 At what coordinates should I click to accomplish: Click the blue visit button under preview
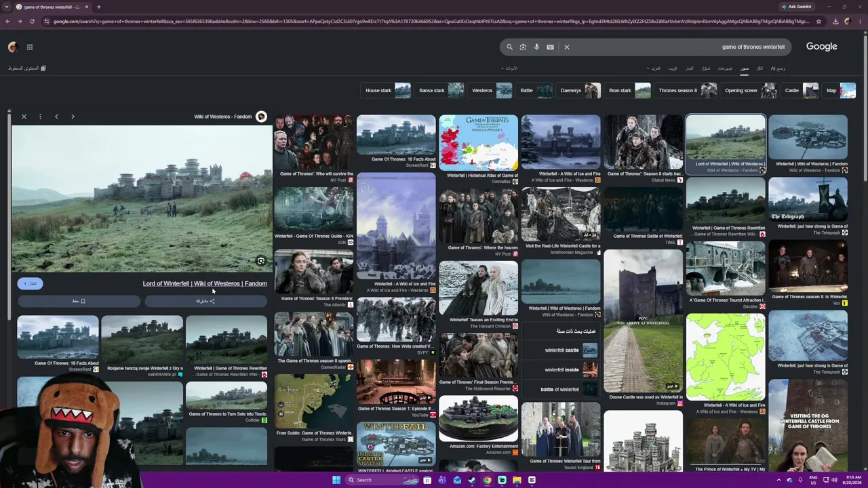[x=30, y=283]
